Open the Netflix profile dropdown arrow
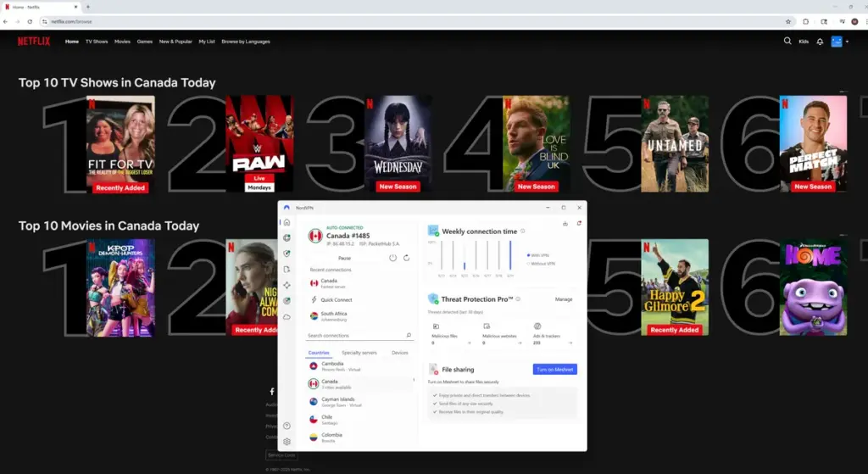The height and width of the screenshot is (474, 868). click(x=848, y=42)
